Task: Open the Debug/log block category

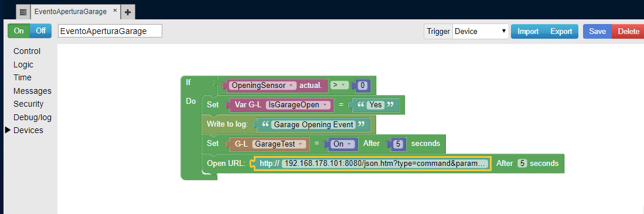Action: (x=32, y=117)
